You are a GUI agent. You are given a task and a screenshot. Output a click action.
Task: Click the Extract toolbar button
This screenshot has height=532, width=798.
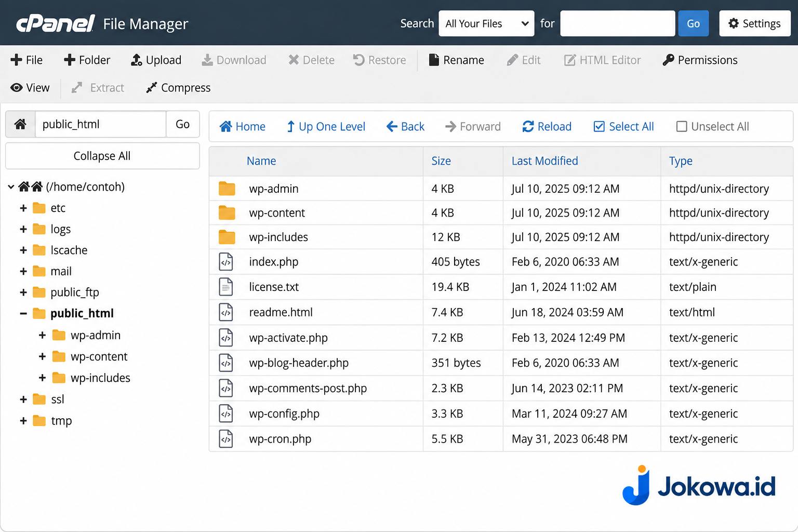(98, 88)
